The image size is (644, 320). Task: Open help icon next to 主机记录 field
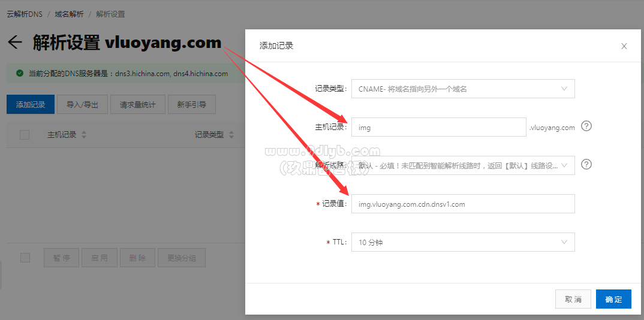coord(586,126)
